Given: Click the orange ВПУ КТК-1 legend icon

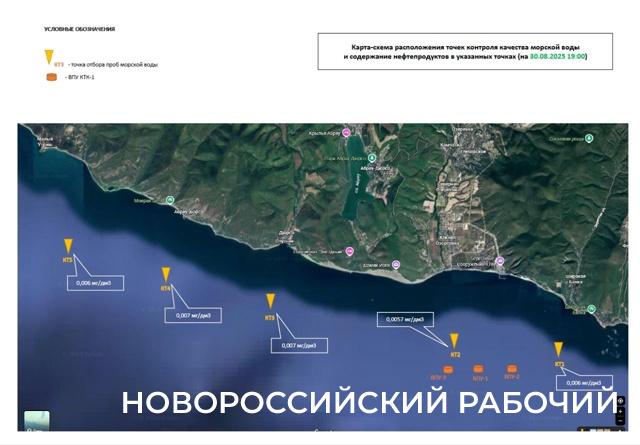Looking at the screenshot, I should coord(51,76).
